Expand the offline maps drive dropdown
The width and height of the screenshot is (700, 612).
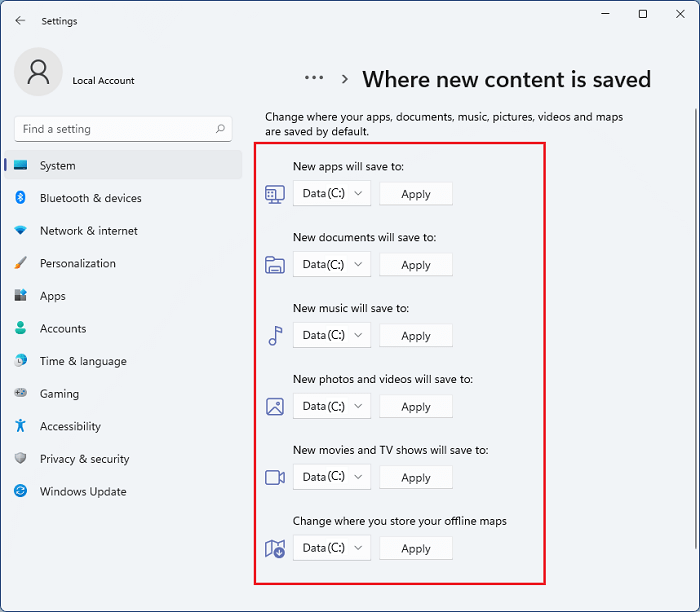coord(332,548)
